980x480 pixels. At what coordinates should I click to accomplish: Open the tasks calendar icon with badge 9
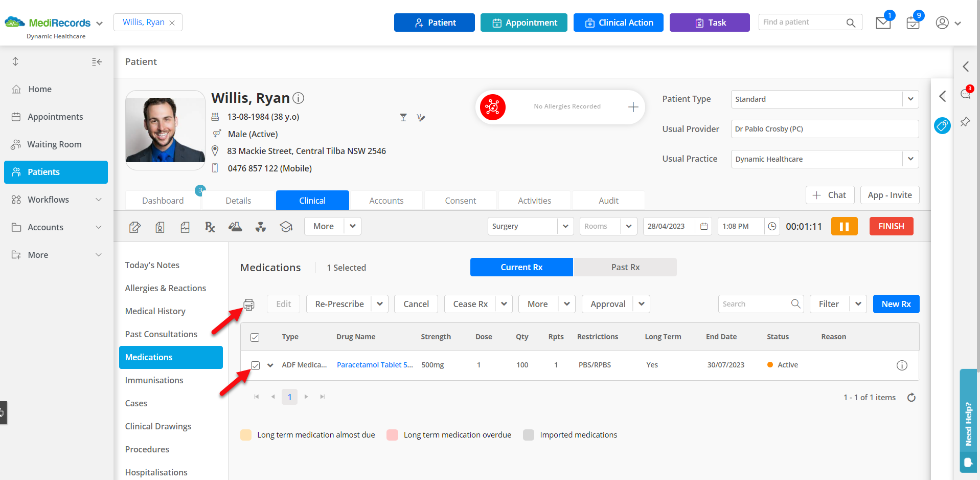[x=913, y=23]
